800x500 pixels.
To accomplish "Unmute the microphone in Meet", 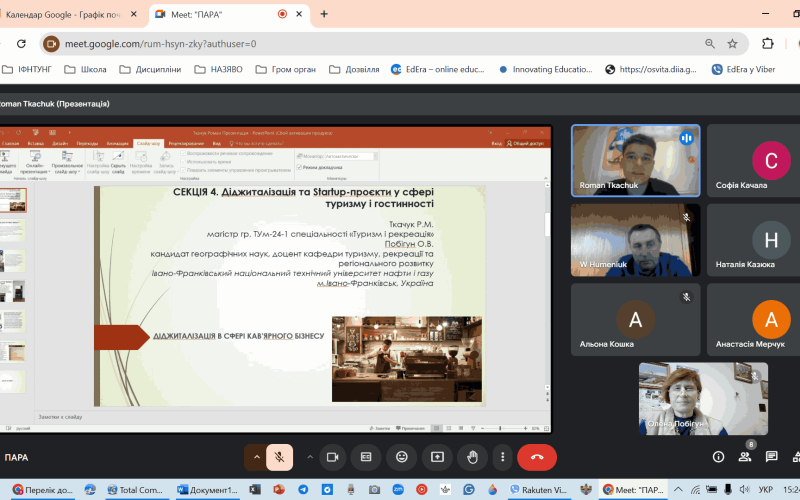I will click(279, 457).
